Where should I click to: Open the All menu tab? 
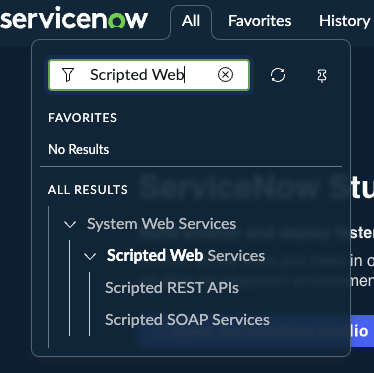point(191,21)
